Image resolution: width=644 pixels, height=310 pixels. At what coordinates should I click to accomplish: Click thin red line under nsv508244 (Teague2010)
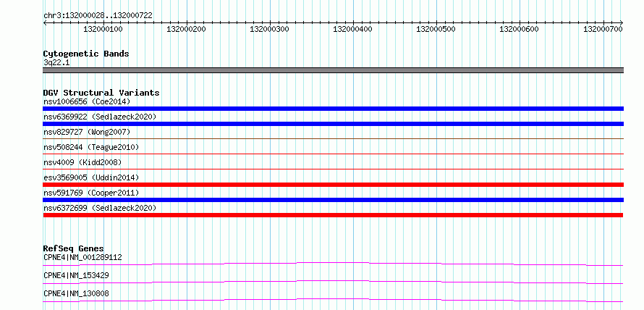tap(333, 154)
